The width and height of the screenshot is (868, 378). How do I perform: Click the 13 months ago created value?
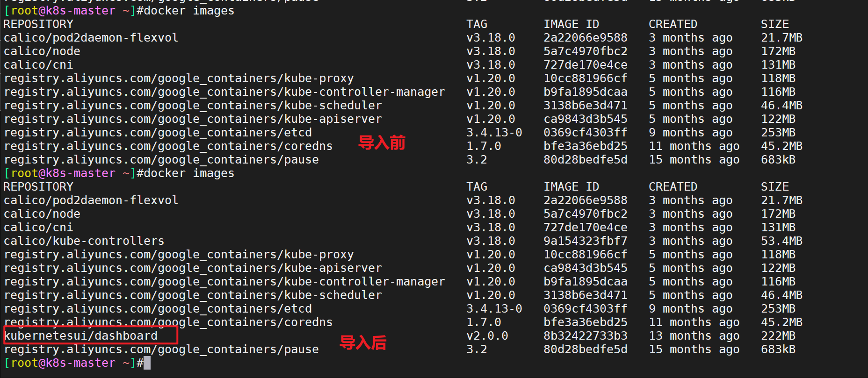tap(694, 335)
